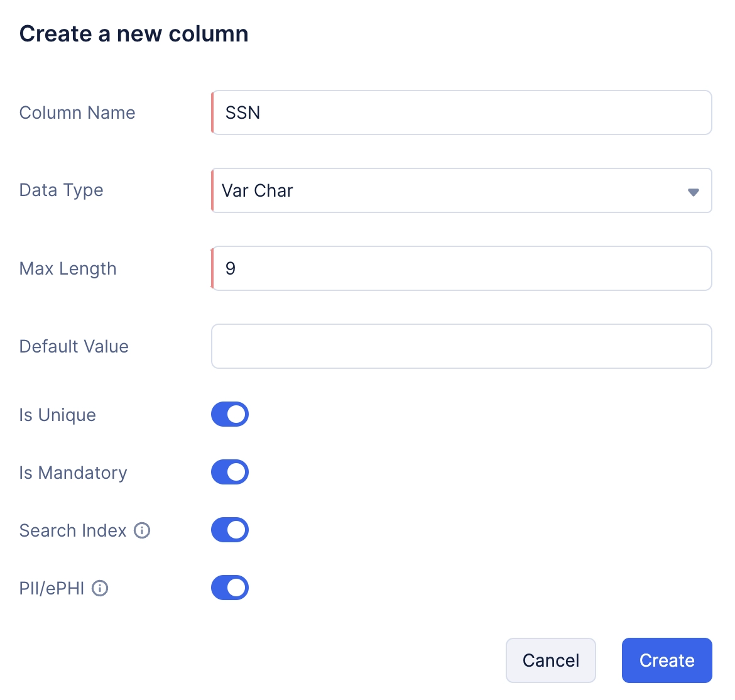This screenshot has width=735, height=700.
Task: Click the Column Name label
Action: (77, 112)
